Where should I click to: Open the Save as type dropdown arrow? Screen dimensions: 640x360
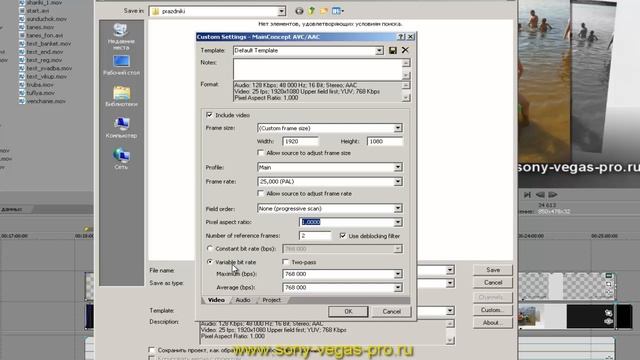point(450,283)
